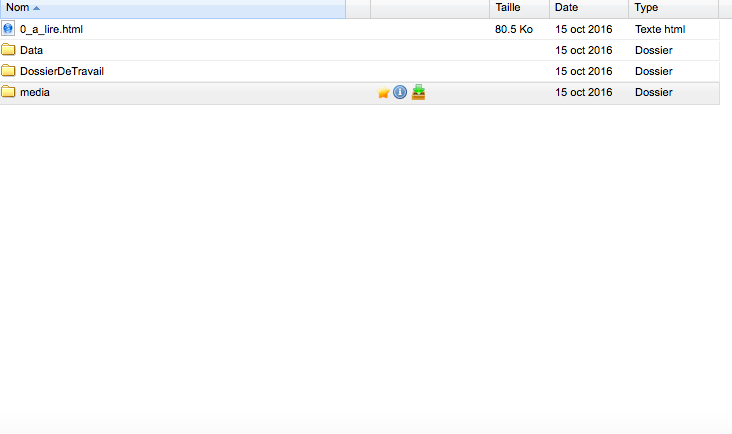The image size is (732, 434).
Task: Click the 0_a_lire.html file icon
Action: [x=8, y=29]
